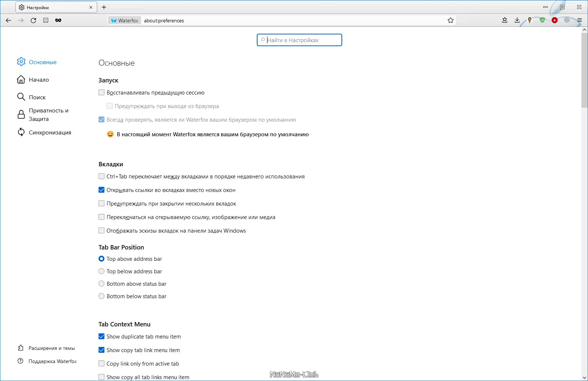Viewport: 588px width, 381px height.
Task: Uncheck Открывать ссылки во вкладках checkbox
Action: point(101,190)
